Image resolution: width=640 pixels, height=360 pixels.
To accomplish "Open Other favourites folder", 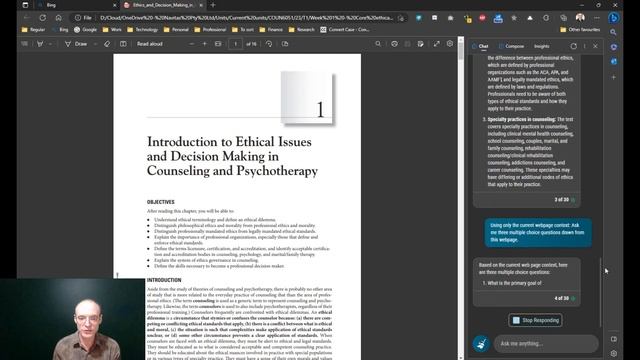I will [x=580, y=29].
